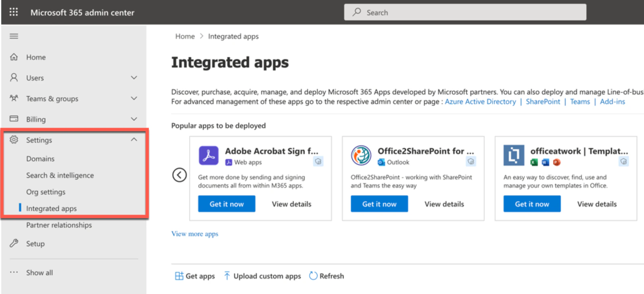This screenshot has width=644, height=294.
Task: Click the Office2SharePoint for app title
Action: (x=426, y=151)
